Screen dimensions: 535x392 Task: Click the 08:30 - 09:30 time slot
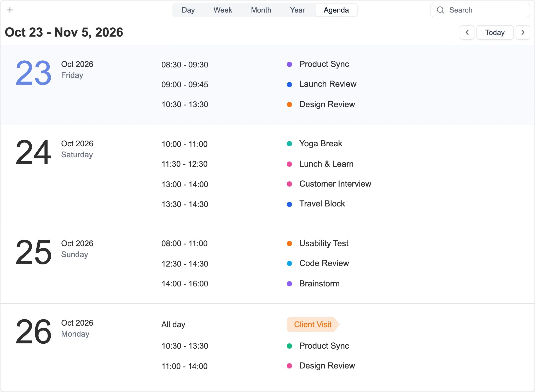point(185,65)
